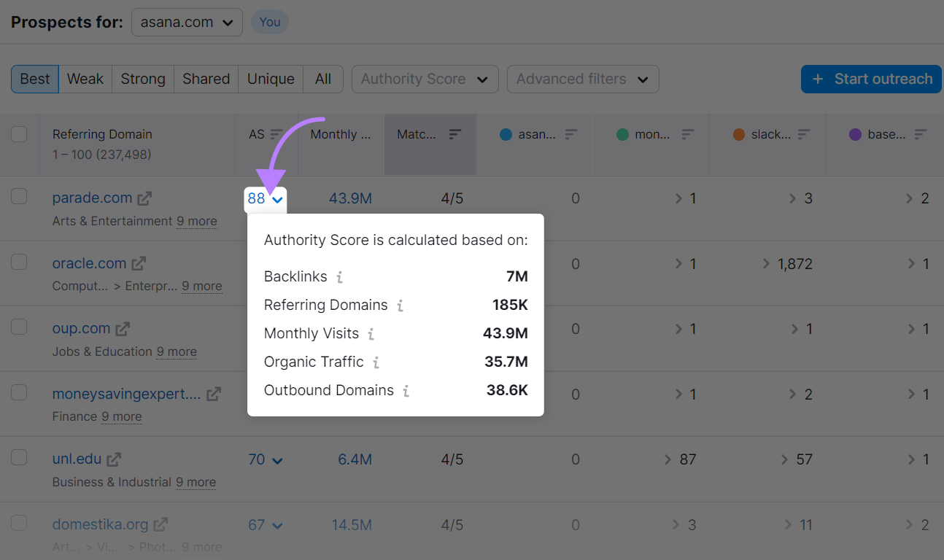Open the moneysavingexpert domain link
This screenshot has width=944, height=560.
point(126,394)
